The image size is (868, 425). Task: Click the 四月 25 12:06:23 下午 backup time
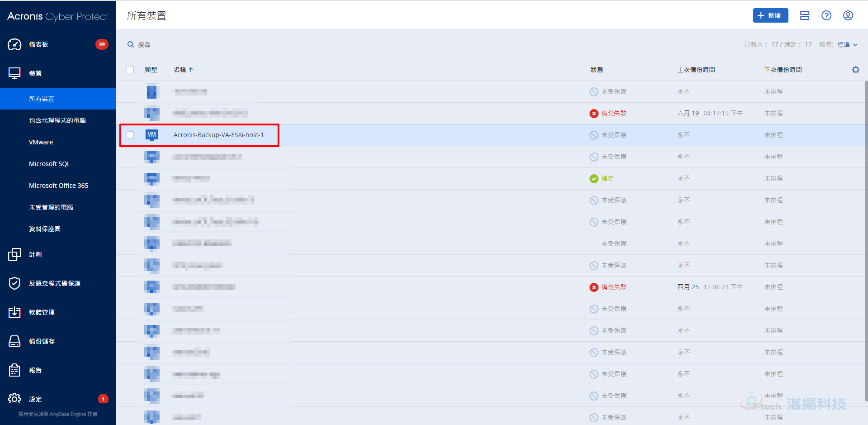[710, 287]
